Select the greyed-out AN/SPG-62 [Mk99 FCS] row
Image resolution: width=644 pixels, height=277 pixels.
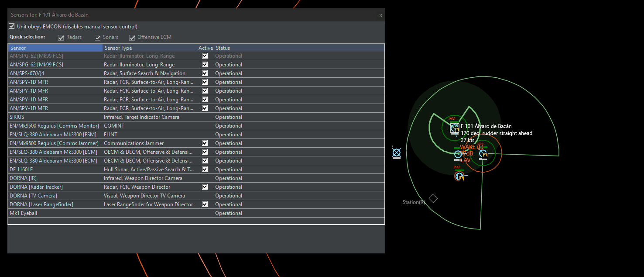196,56
